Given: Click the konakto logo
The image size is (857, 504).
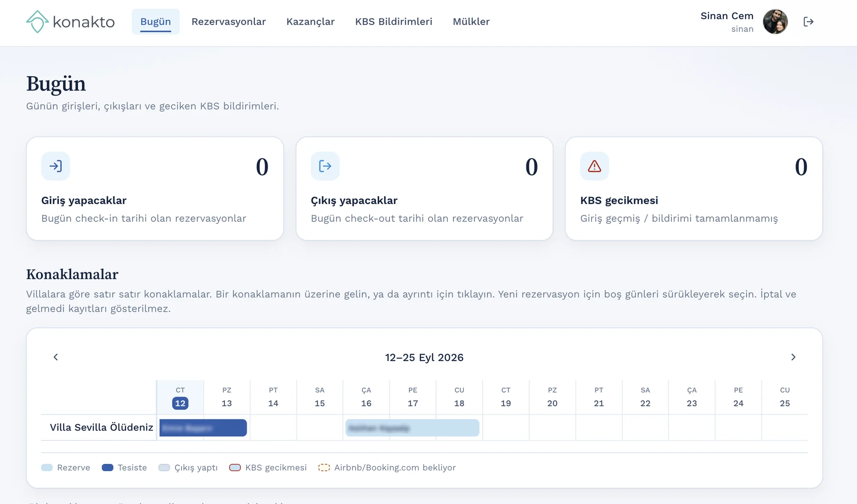Looking at the screenshot, I should click(70, 21).
